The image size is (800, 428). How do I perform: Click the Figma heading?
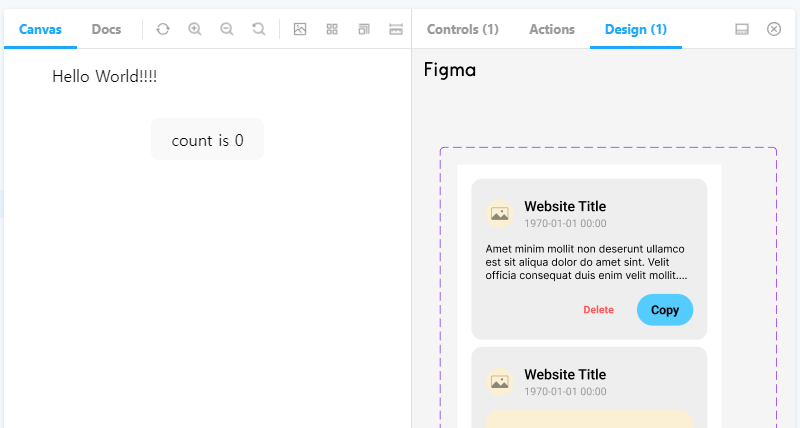coord(449,70)
